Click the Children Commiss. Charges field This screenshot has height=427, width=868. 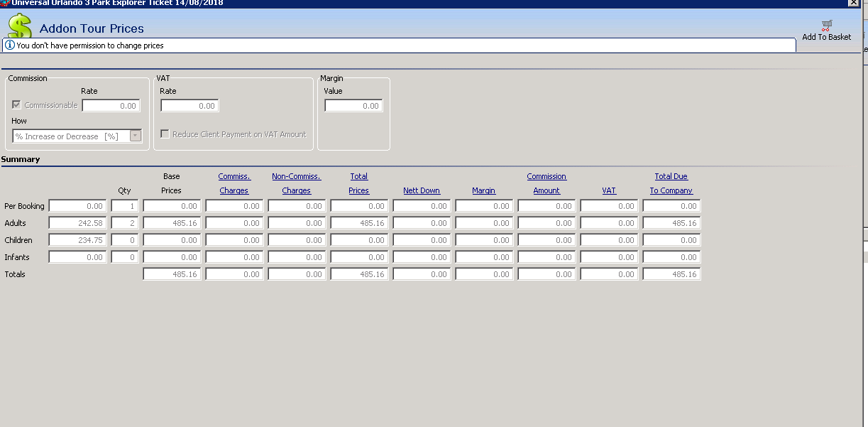[x=234, y=240]
